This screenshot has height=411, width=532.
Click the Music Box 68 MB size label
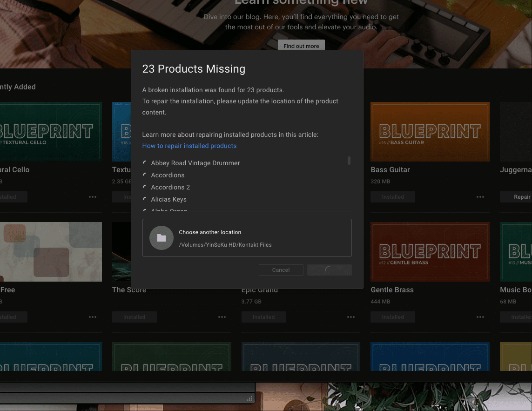click(508, 302)
